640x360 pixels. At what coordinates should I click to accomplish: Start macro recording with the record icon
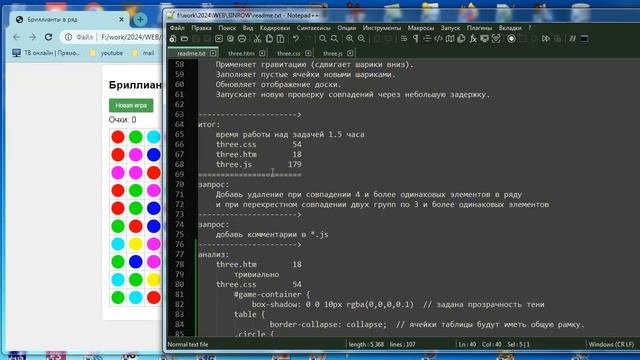[x=511, y=39]
